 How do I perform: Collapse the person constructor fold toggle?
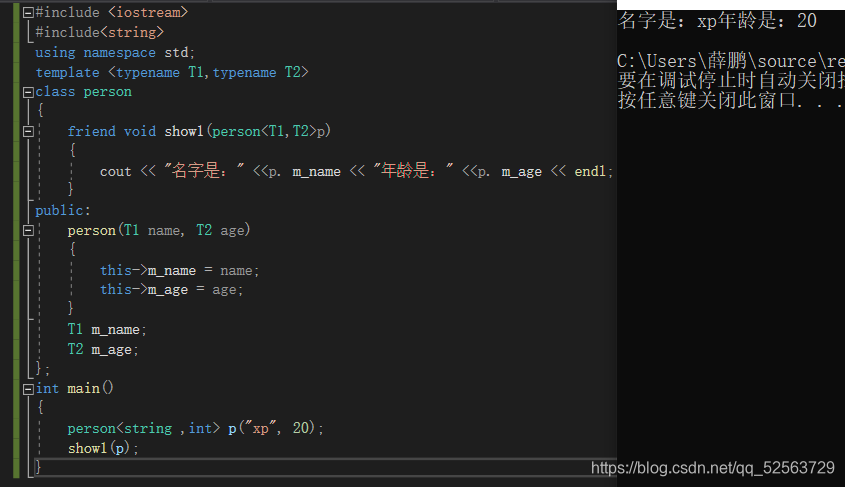coord(29,231)
